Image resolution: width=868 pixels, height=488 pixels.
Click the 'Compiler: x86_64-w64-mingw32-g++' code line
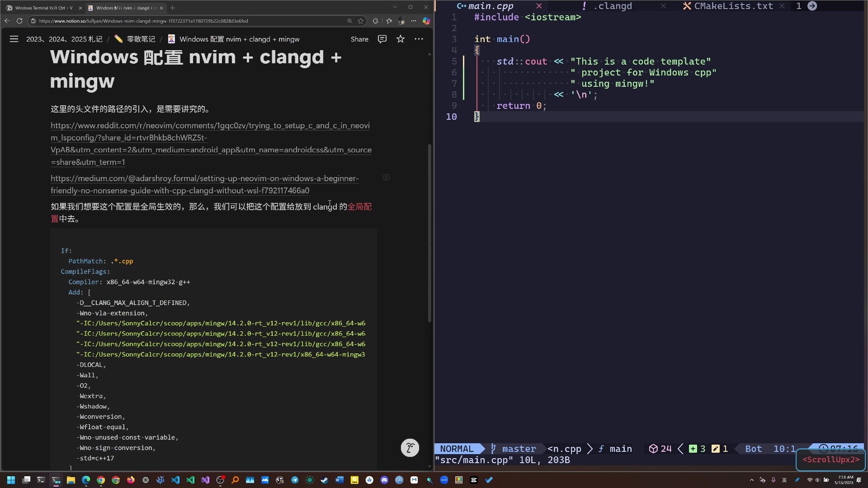pos(129,282)
